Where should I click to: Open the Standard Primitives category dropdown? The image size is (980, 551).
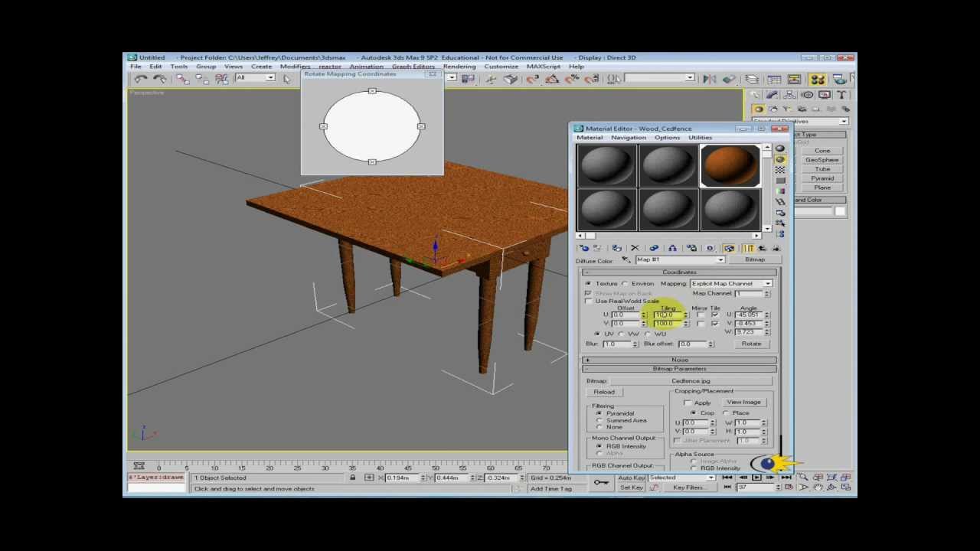pyautogui.click(x=800, y=121)
